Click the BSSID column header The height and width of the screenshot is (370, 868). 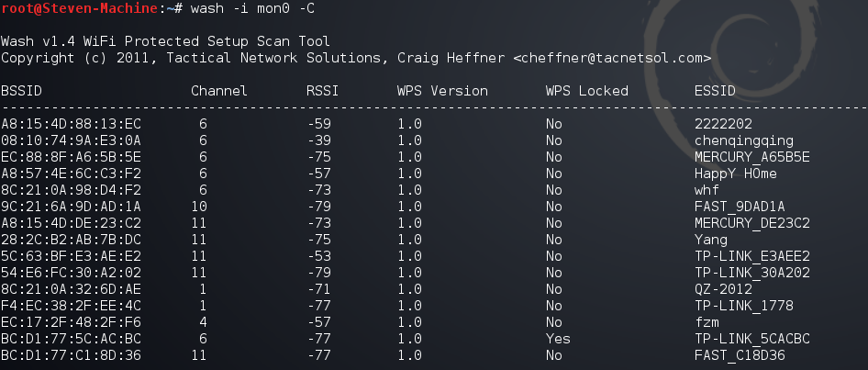[21, 91]
